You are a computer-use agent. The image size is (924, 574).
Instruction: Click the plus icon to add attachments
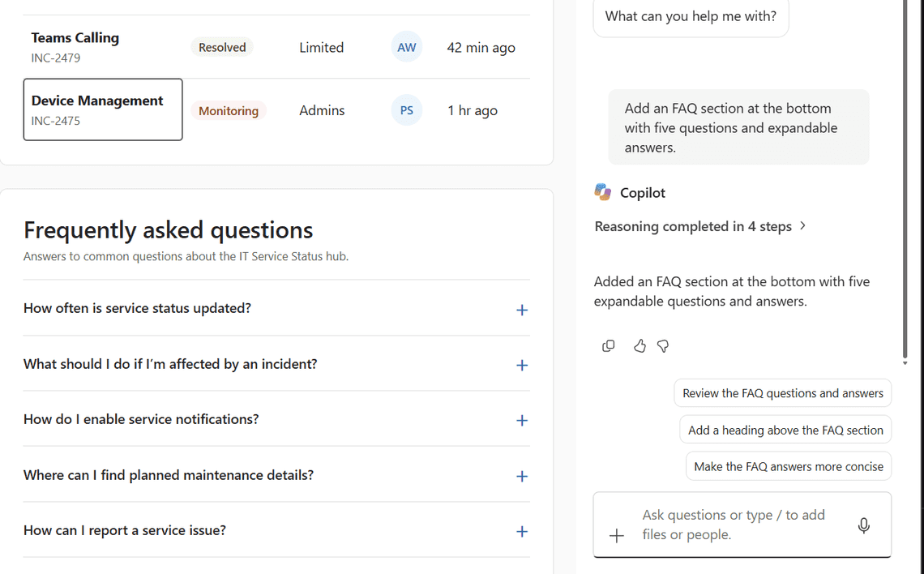pyautogui.click(x=616, y=535)
